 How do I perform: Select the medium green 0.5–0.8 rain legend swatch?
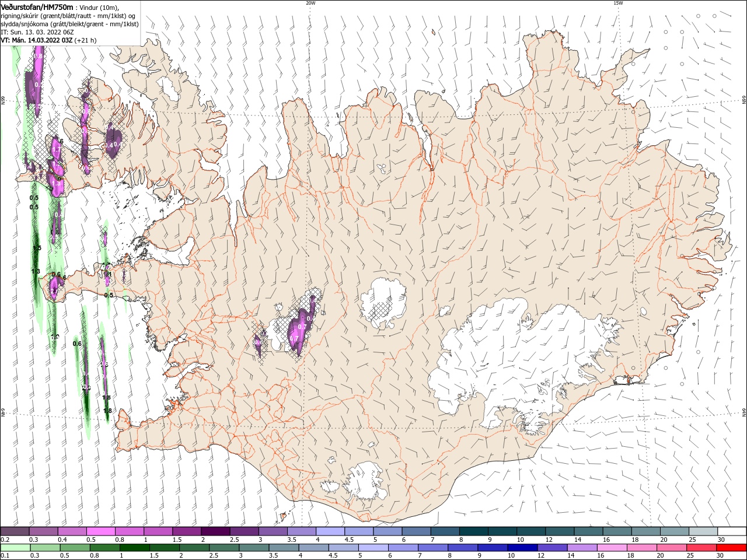click(x=75, y=548)
